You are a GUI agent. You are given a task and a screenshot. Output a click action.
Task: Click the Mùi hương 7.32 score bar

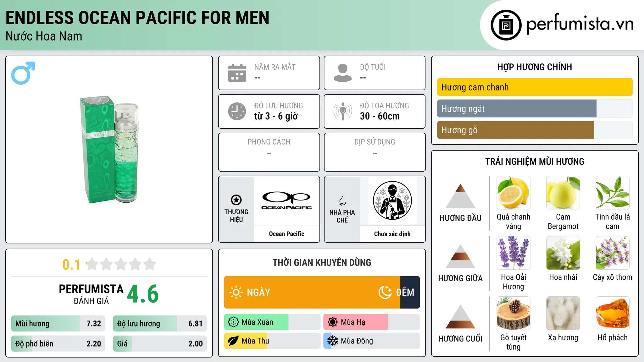58,323
